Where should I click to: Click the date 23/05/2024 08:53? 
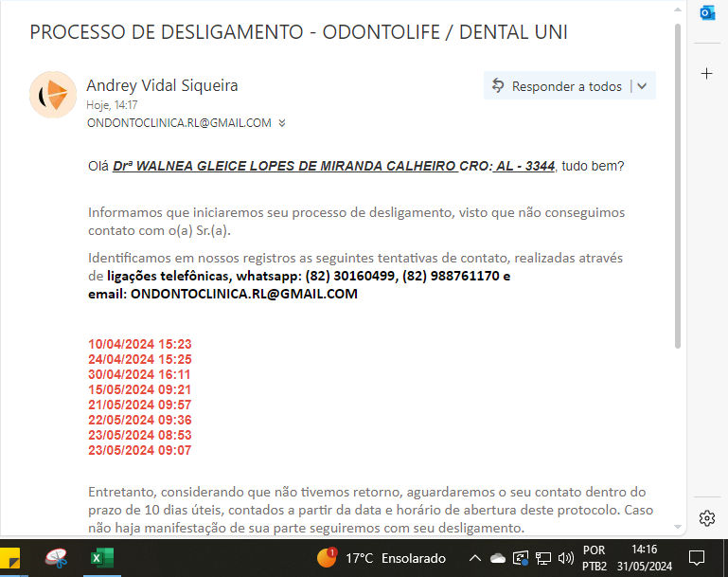140,435
